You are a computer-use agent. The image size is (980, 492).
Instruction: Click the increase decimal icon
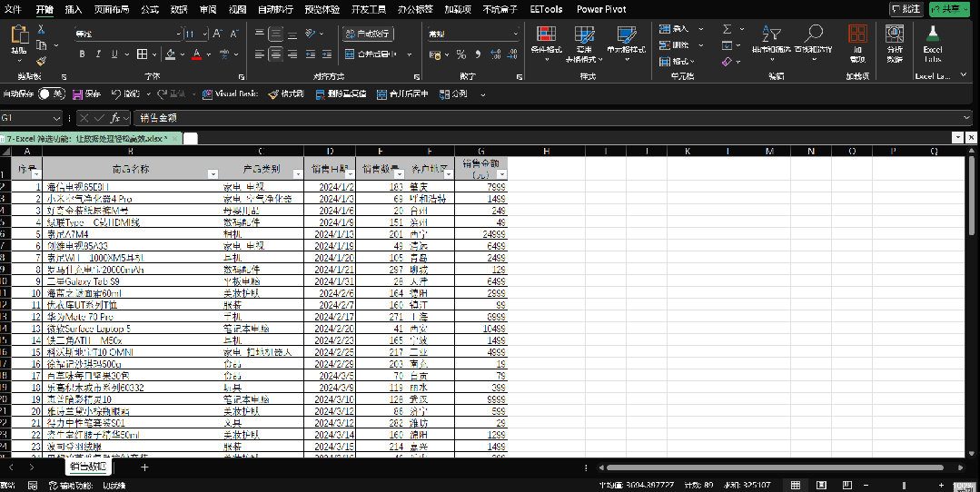pyautogui.click(x=496, y=55)
